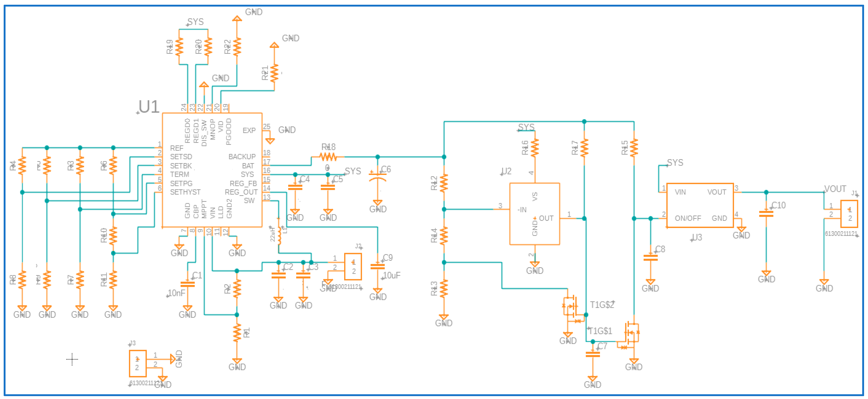Click the crosshair origin marker
This screenshot has height=399, width=868.
[72, 359]
